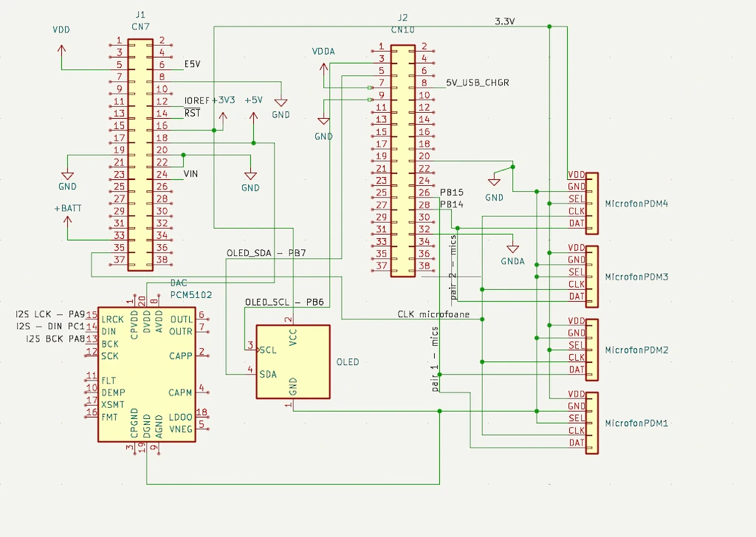Click the PCM5102 value text

[x=191, y=295]
